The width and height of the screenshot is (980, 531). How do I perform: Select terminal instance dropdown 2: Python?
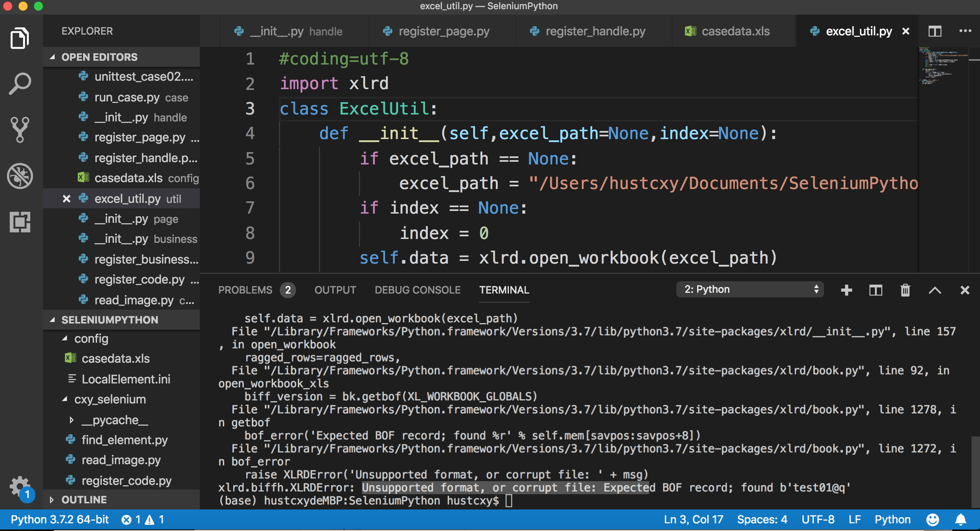750,289
